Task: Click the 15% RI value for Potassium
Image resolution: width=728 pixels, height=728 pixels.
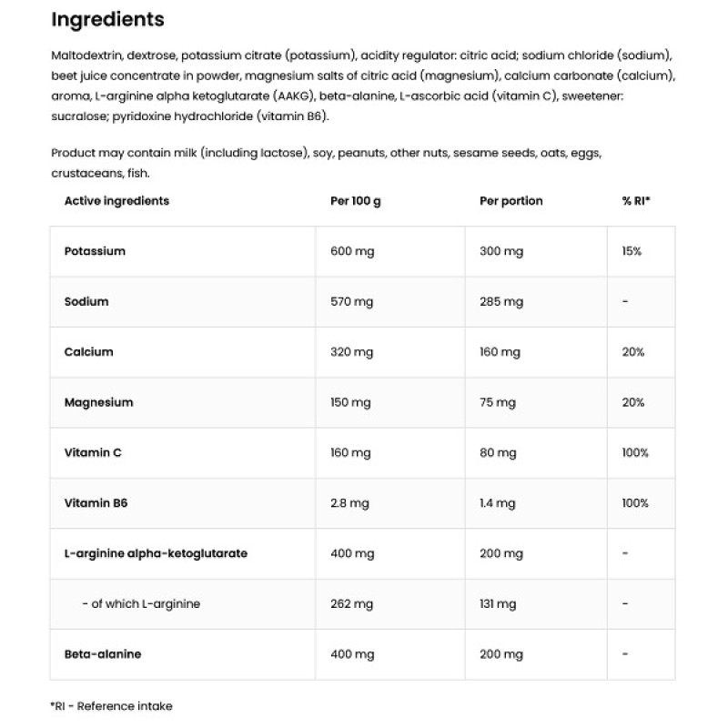Action: (632, 251)
